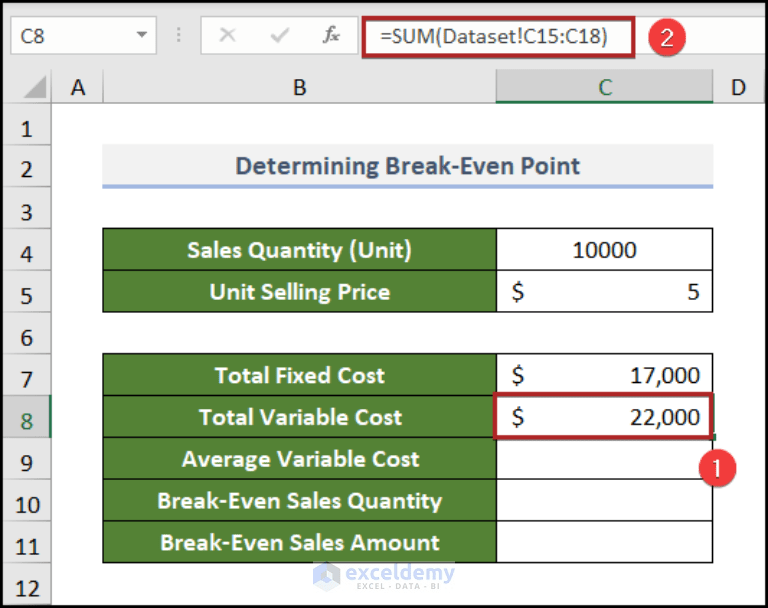Image resolution: width=768 pixels, height=608 pixels.
Task: Open the Name Box dropdown arrow
Action: (x=142, y=35)
